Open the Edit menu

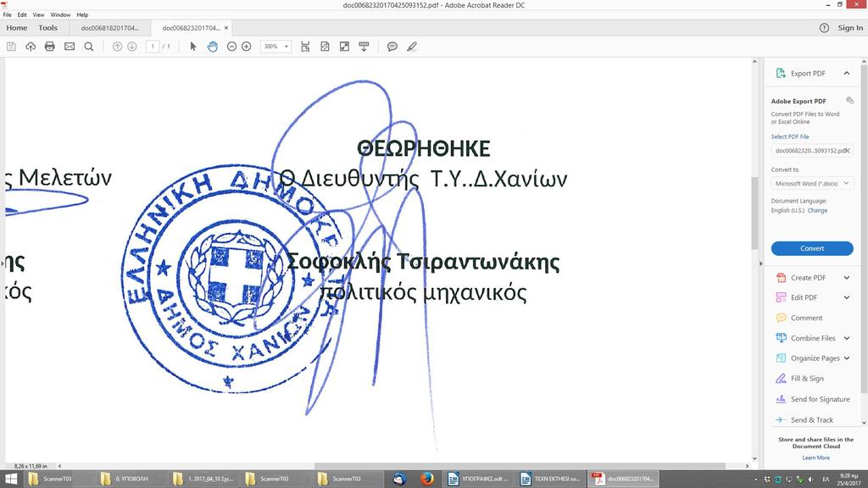click(x=22, y=15)
